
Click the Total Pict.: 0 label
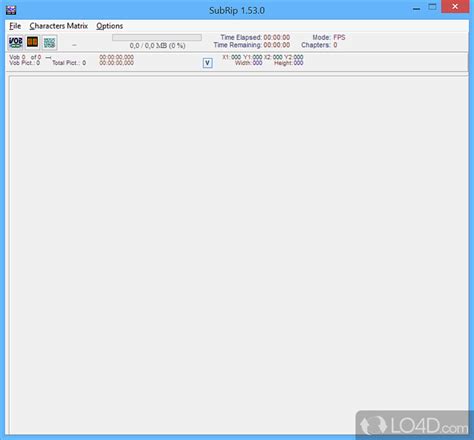[69, 63]
